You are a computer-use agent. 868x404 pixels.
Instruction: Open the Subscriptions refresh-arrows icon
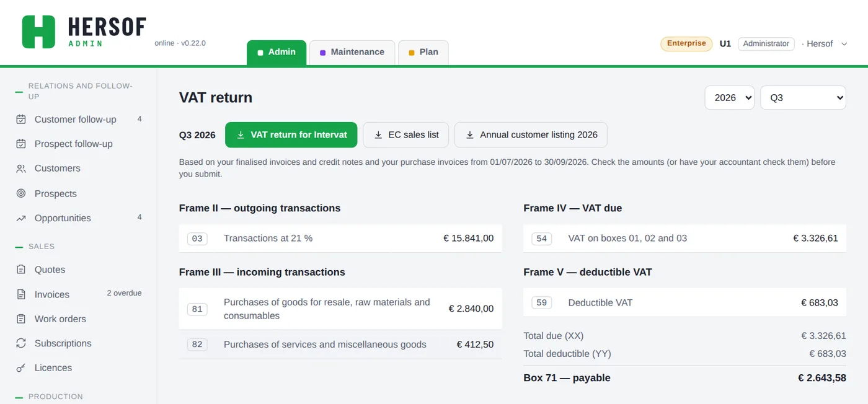coord(21,343)
